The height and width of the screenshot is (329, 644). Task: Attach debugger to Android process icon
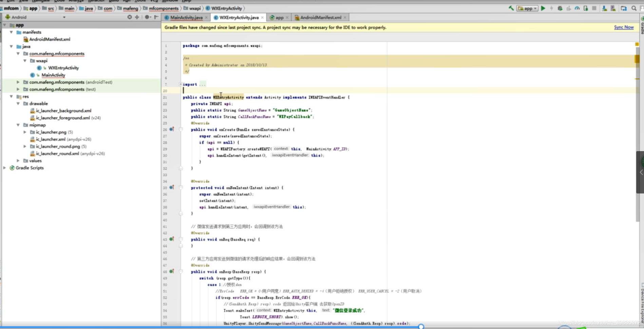coord(586,8)
